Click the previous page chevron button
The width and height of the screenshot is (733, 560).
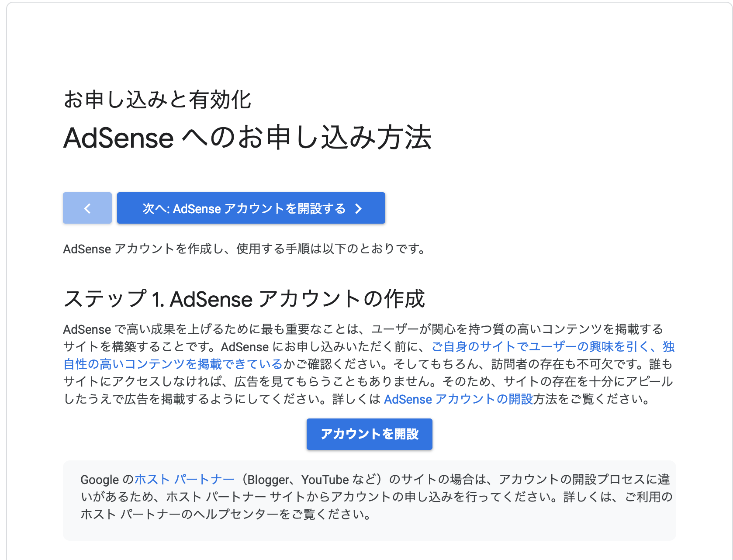click(87, 208)
